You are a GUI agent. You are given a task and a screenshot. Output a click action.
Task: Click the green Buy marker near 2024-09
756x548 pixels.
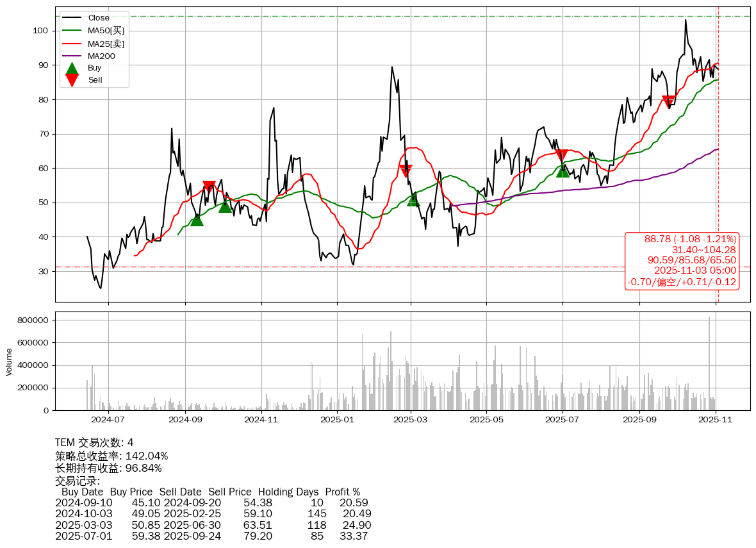coord(197,220)
